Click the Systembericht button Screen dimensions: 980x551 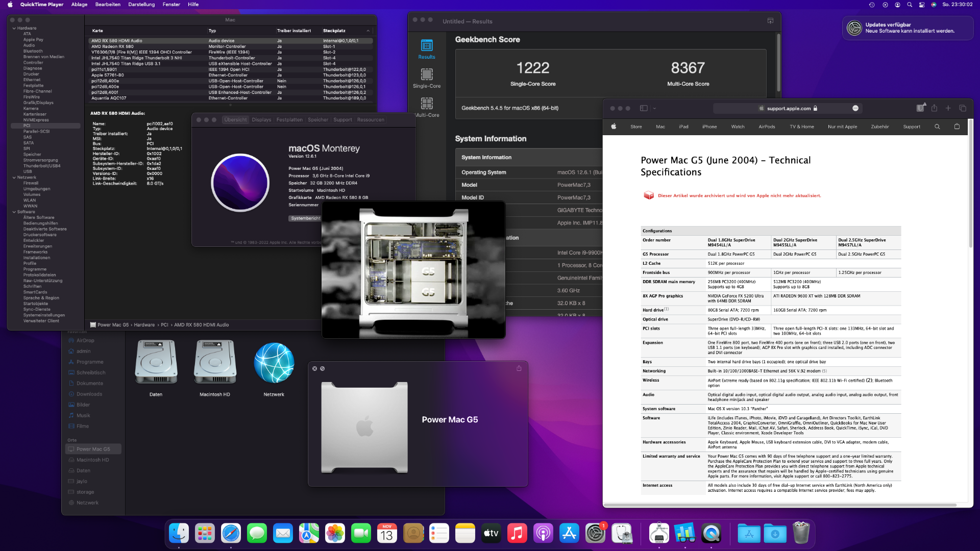(x=305, y=218)
